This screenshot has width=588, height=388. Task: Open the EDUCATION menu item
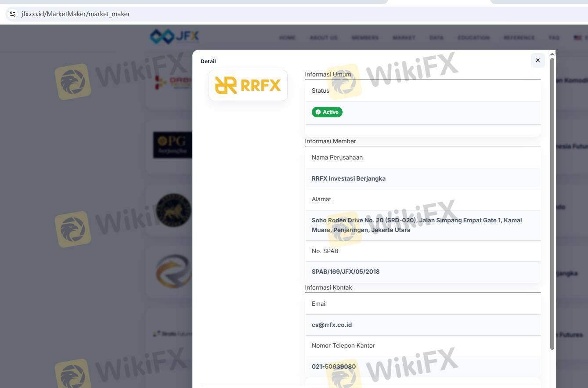pyautogui.click(x=473, y=38)
